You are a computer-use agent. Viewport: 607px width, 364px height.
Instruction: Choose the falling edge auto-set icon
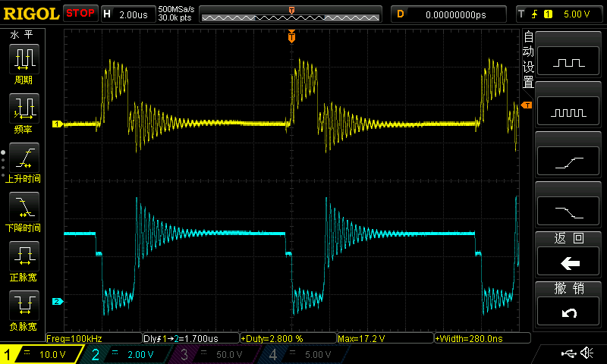point(568,212)
